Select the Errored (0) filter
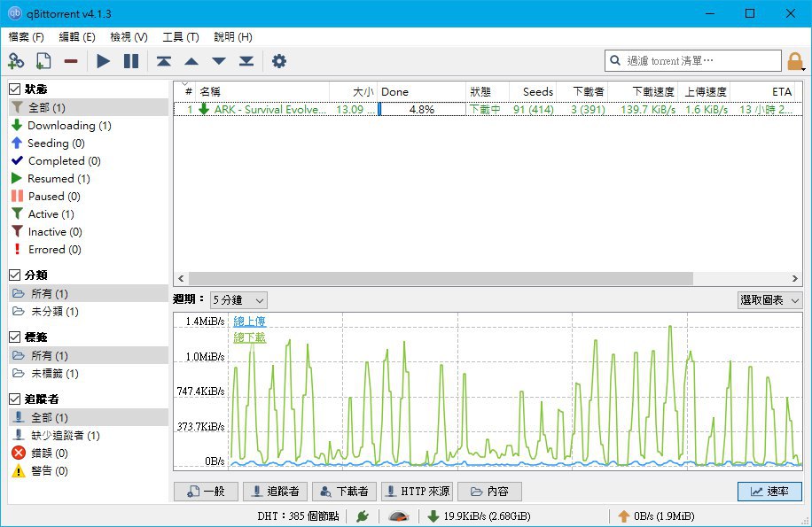 89,249
